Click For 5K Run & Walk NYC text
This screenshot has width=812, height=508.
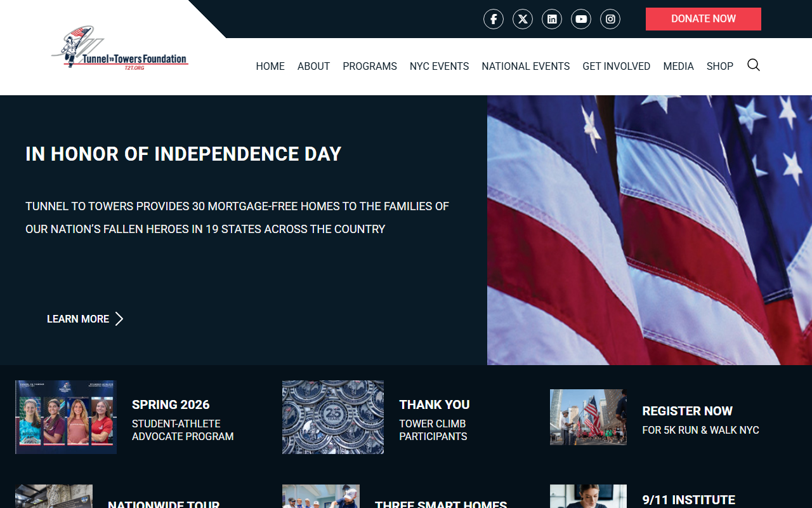(x=700, y=430)
